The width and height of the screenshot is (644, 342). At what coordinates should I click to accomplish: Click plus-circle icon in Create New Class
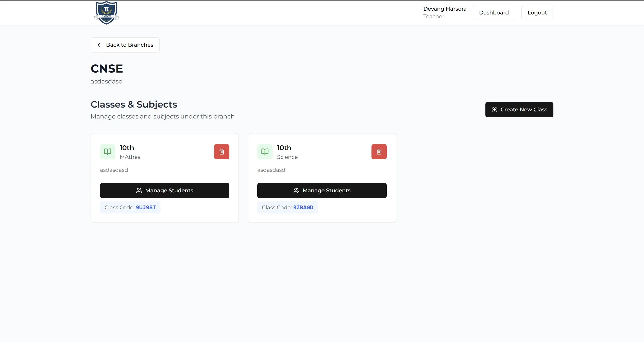[495, 110]
